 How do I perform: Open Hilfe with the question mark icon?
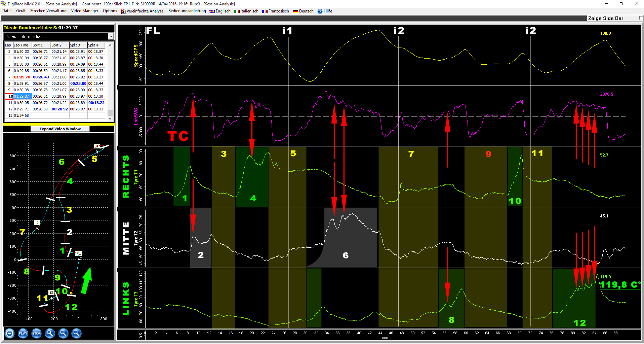[x=325, y=11]
